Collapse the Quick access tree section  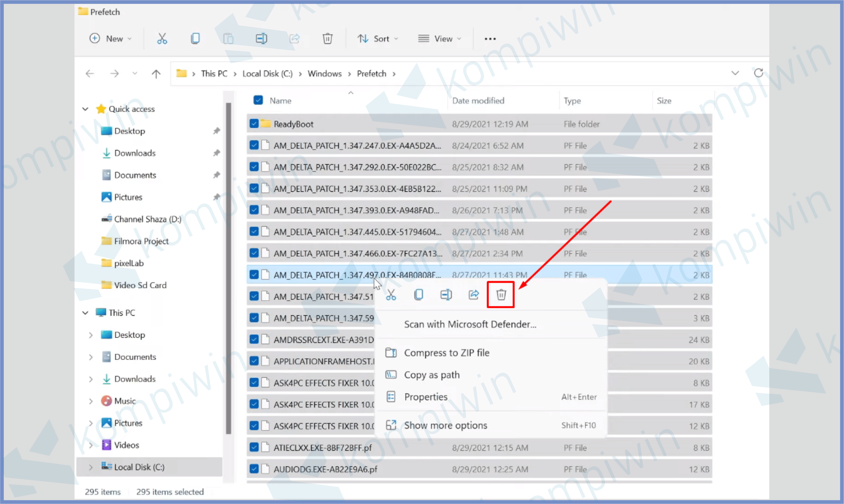click(85, 109)
